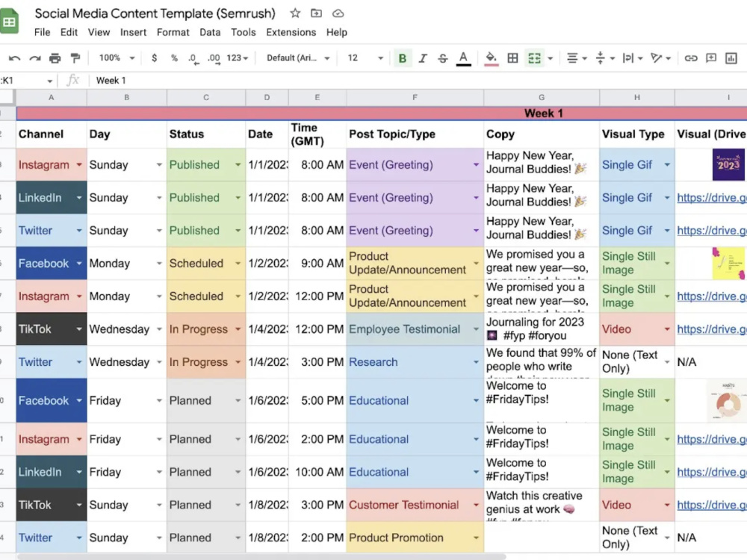Open the Insert menu
This screenshot has width=747, height=560.
point(134,32)
